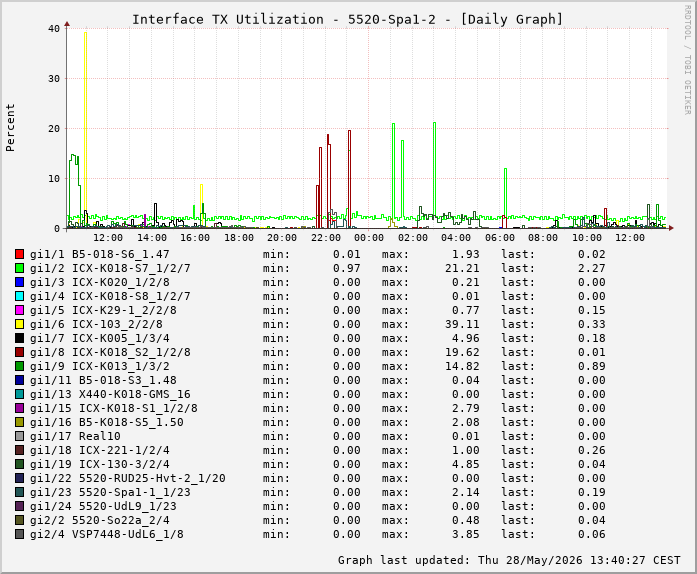
Task: Click the navy gi1/11 legend swatch
Action: [x=19, y=380]
